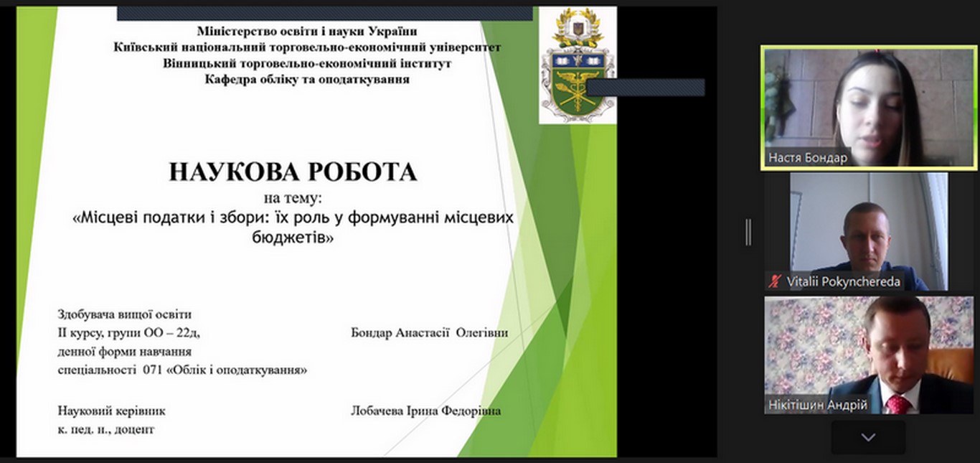980x463 pixels.
Task: Click the dark bar right of the crest
Action: coord(646,87)
